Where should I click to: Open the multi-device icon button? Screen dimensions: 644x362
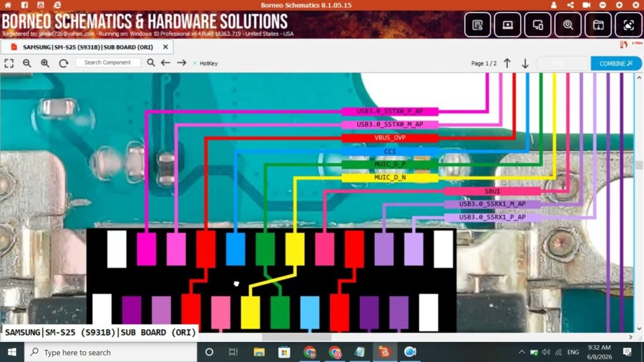pyautogui.click(x=538, y=25)
